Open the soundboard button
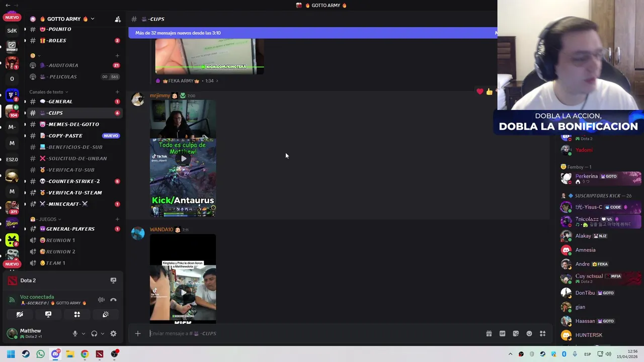Screen dimensions: 644x362 point(106,314)
